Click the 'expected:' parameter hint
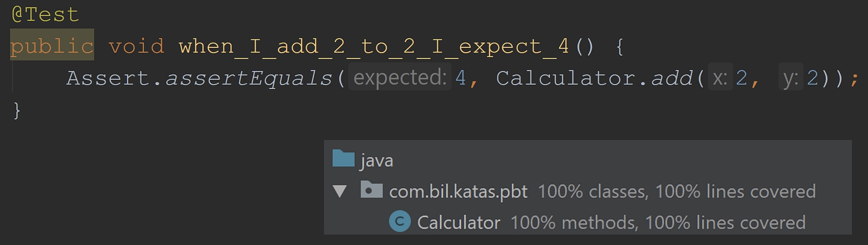This screenshot has height=245, width=868. point(400,78)
